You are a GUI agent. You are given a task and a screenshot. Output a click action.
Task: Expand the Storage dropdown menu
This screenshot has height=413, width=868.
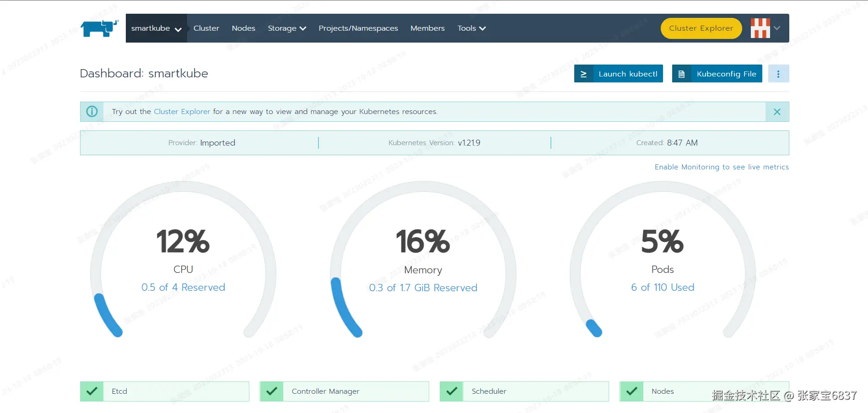point(287,28)
